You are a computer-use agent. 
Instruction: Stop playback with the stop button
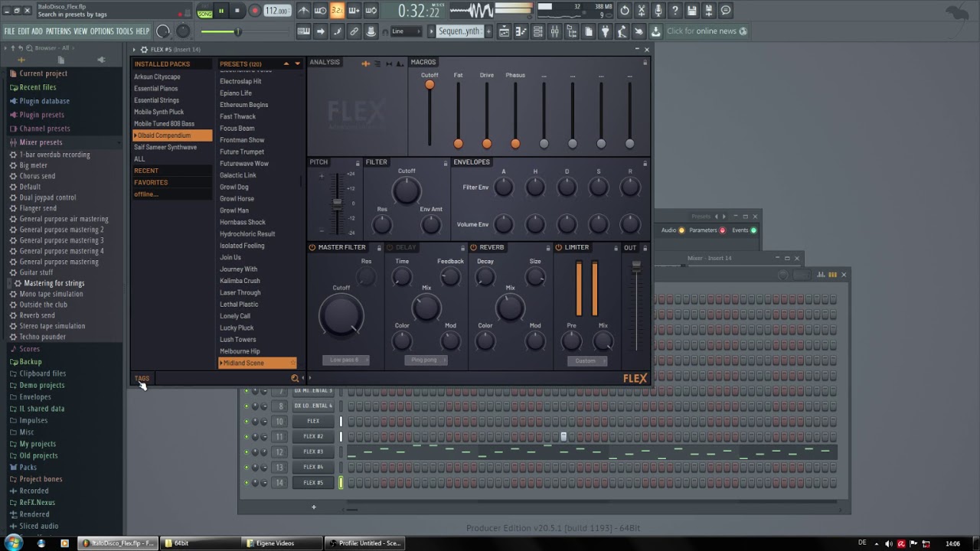click(x=237, y=11)
